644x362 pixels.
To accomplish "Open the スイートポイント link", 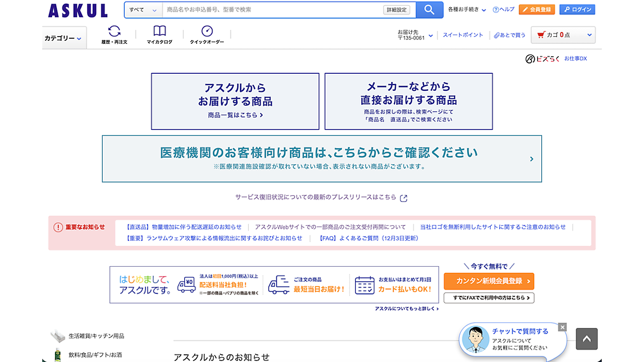I will (x=463, y=35).
